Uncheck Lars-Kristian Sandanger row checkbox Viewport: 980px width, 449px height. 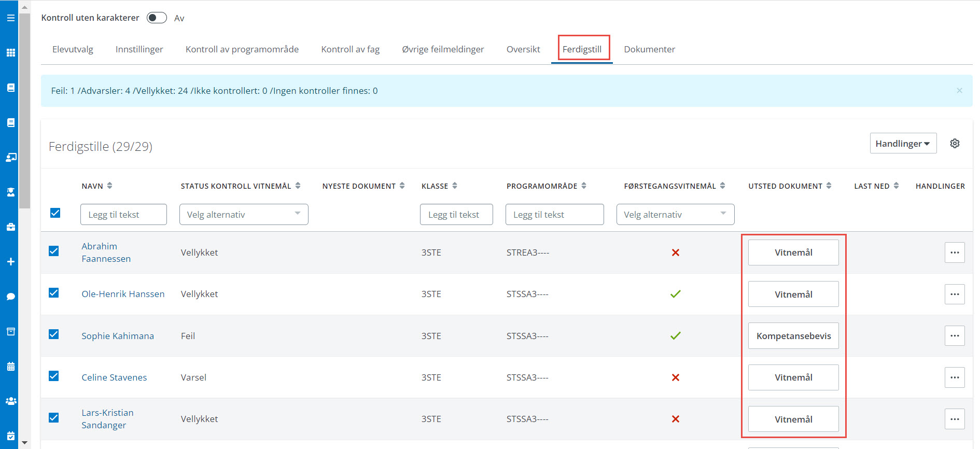(x=53, y=417)
